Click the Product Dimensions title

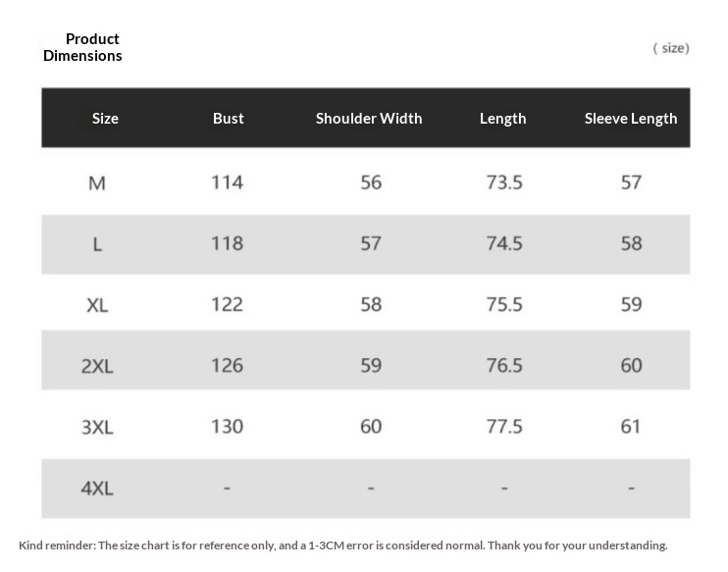click(83, 47)
